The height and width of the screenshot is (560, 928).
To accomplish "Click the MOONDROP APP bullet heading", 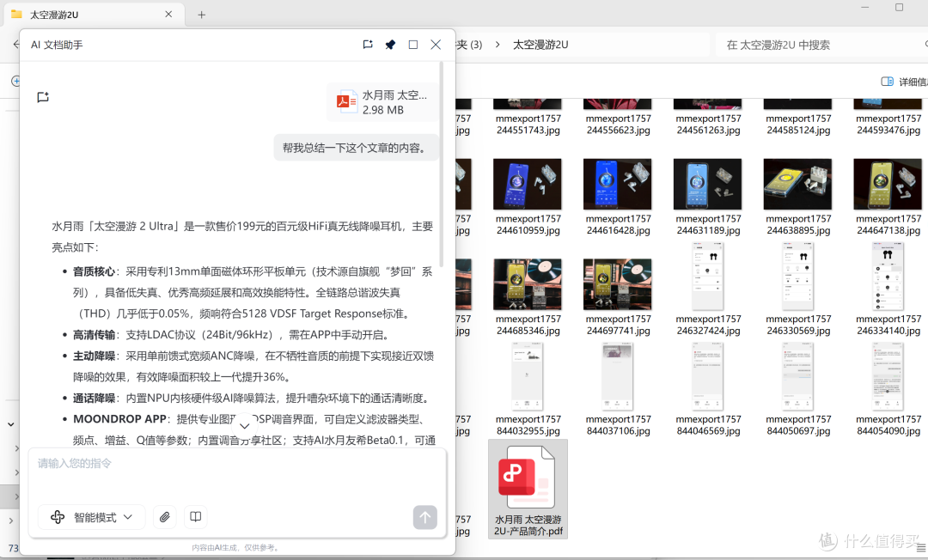I will pyautogui.click(x=119, y=418).
